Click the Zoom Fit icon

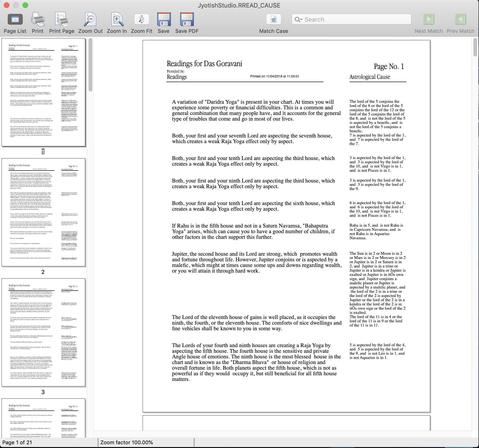(x=142, y=19)
